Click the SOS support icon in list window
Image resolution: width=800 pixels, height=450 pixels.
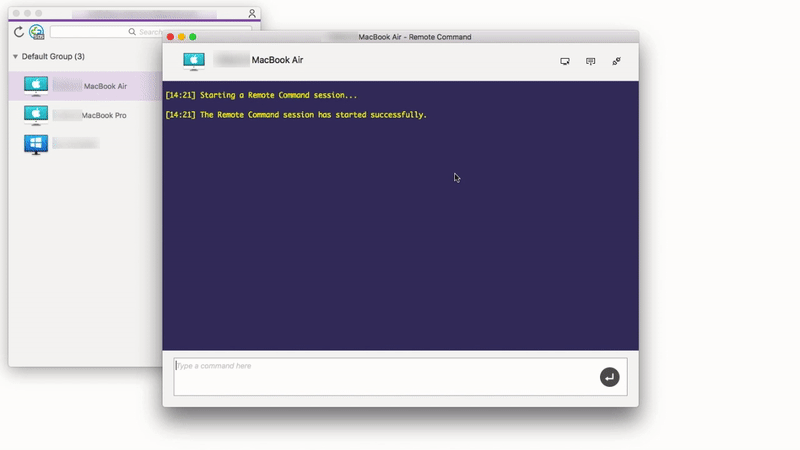pyautogui.click(x=37, y=32)
